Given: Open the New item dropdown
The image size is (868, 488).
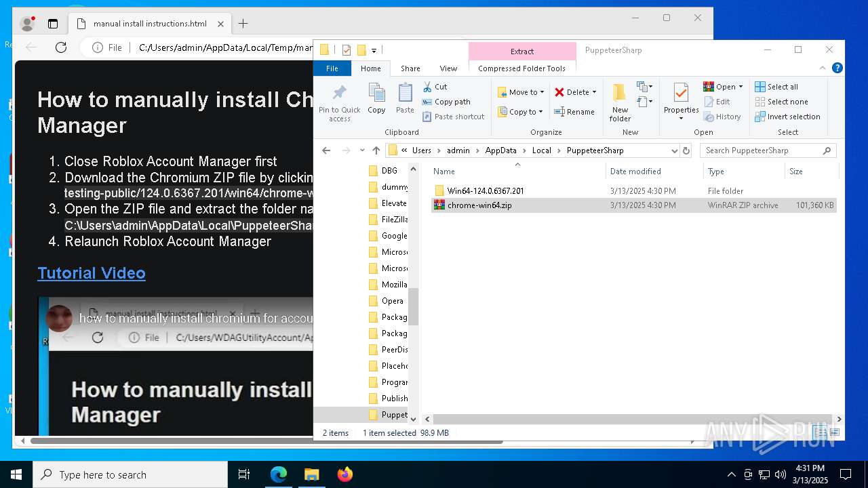Looking at the screenshot, I should [x=644, y=87].
